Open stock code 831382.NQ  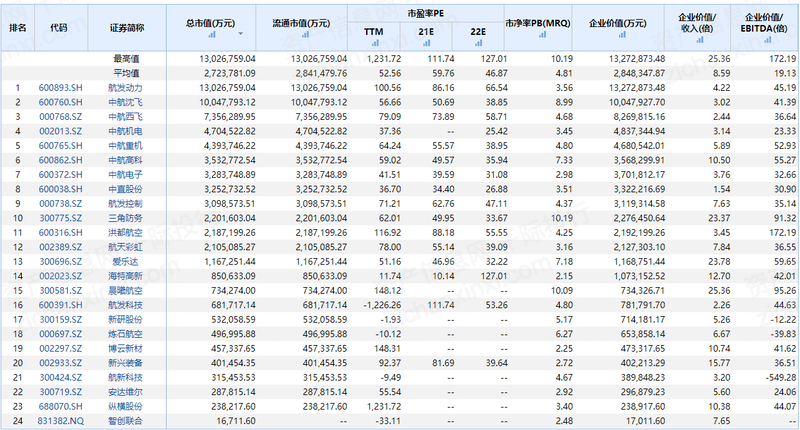pos(60,421)
